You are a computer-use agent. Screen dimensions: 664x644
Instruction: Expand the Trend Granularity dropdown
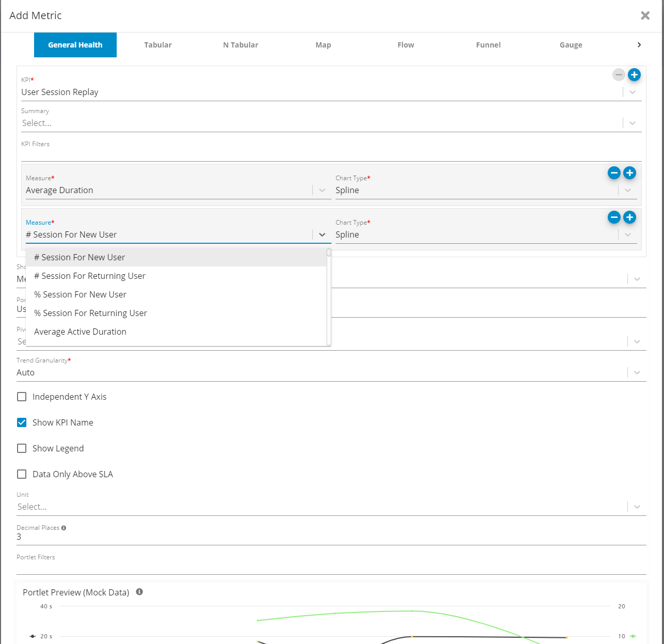[637, 372]
